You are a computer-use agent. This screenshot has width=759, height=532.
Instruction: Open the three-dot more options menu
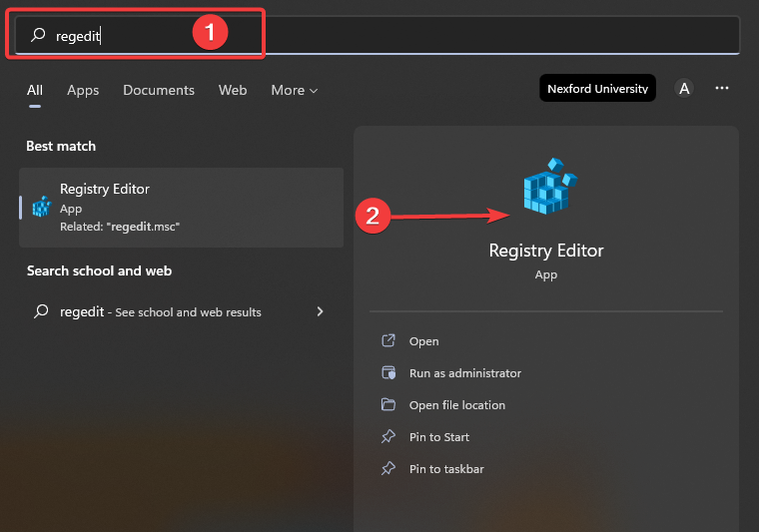(x=722, y=89)
